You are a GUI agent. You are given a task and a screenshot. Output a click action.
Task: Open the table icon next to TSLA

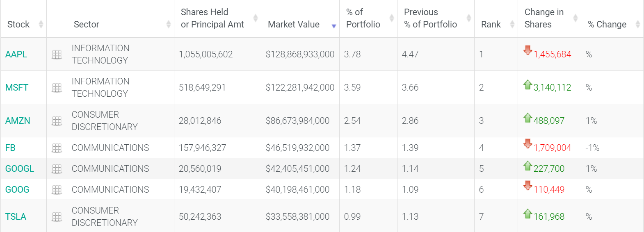click(x=57, y=217)
